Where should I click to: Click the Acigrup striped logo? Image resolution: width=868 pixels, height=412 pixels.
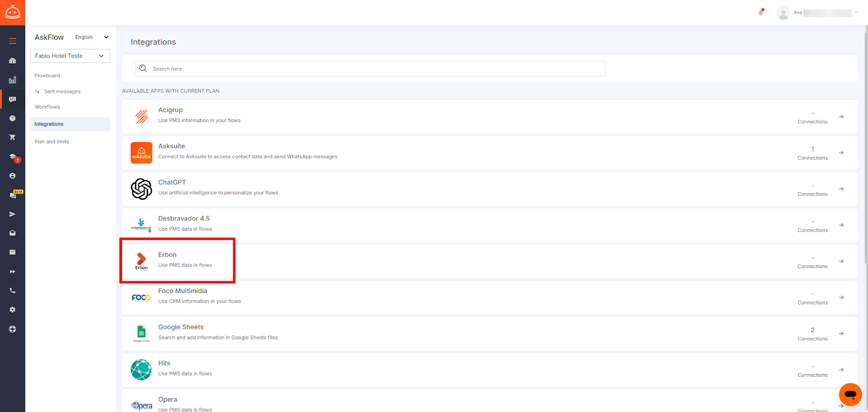pos(142,116)
